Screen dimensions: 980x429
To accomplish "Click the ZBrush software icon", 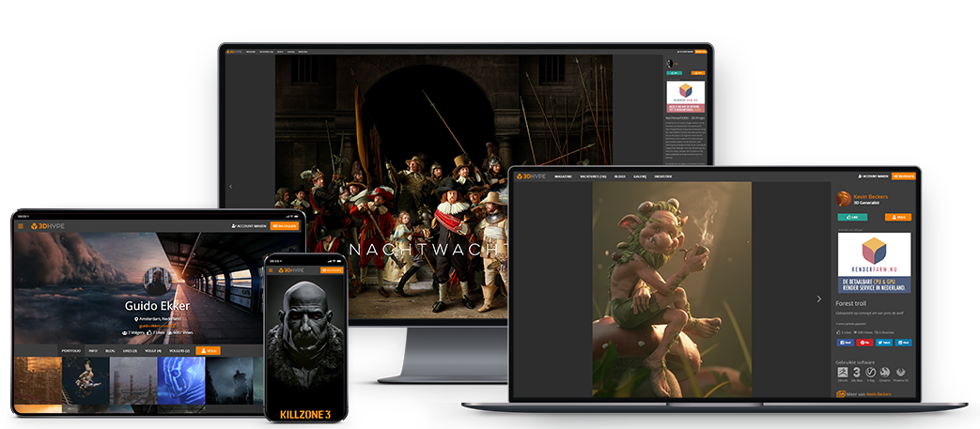I will (843, 372).
